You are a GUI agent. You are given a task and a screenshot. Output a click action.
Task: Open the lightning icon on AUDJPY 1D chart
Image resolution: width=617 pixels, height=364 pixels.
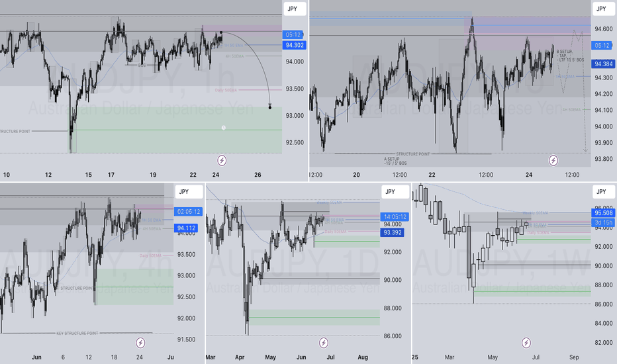point(324,343)
